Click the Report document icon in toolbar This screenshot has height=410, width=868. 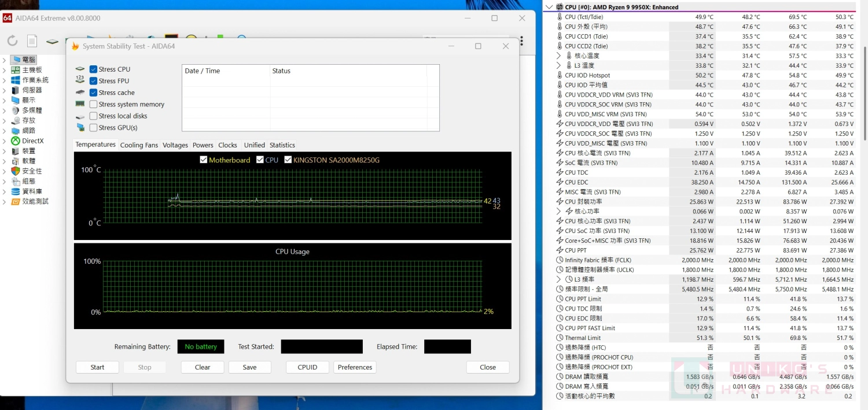(x=32, y=41)
